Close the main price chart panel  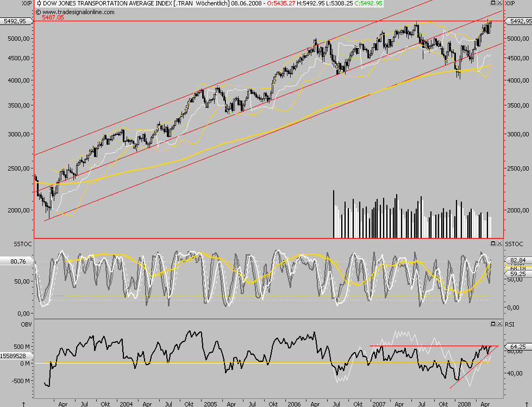pyautogui.click(x=499, y=3)
